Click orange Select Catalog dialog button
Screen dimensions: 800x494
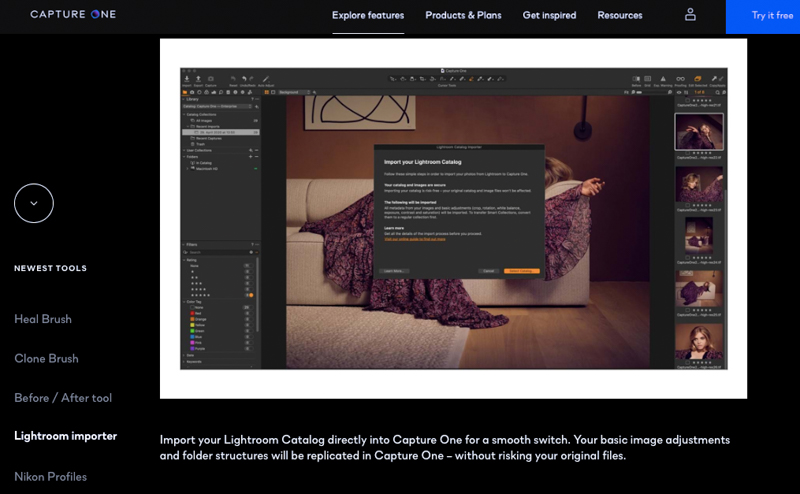[521, 271]
